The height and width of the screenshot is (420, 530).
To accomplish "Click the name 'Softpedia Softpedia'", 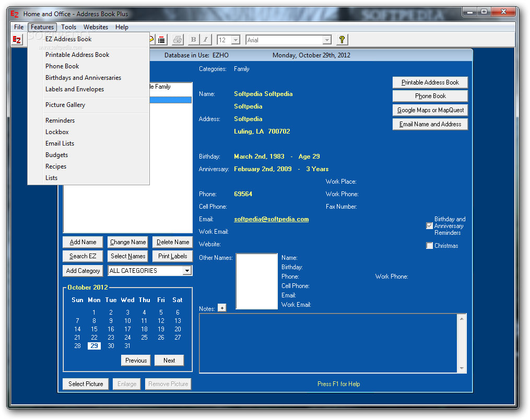I will coord(263,94).
